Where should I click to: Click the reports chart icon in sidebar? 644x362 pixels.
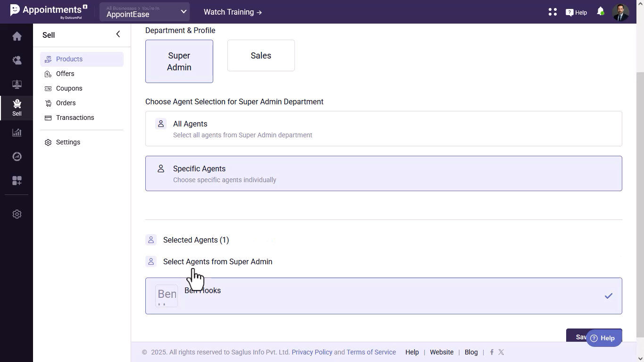click(17, 133)
